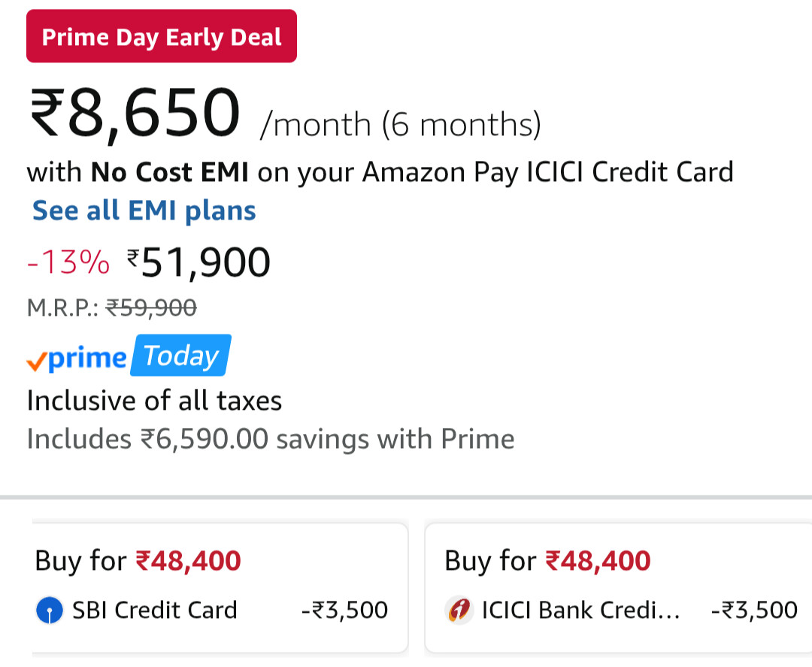
Task: Select the SBI Credit Card offer card
Action: (x=220, y=588)
